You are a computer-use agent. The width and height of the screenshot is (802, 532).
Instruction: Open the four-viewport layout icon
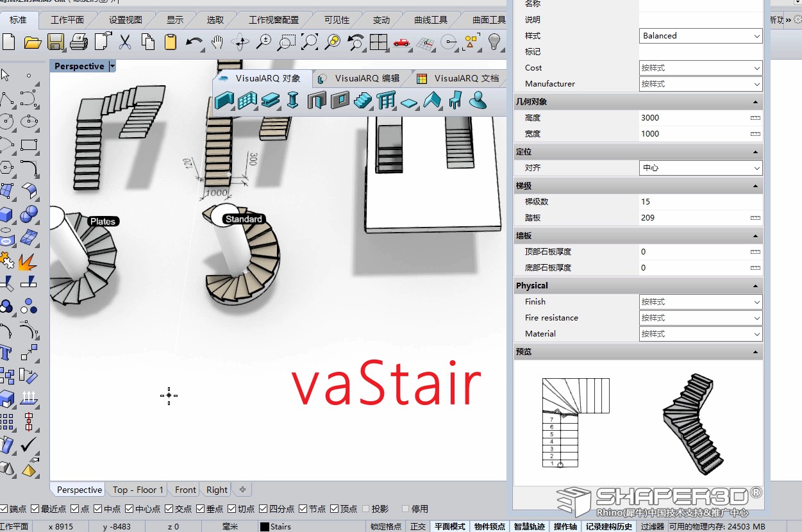tap(378, 42)
